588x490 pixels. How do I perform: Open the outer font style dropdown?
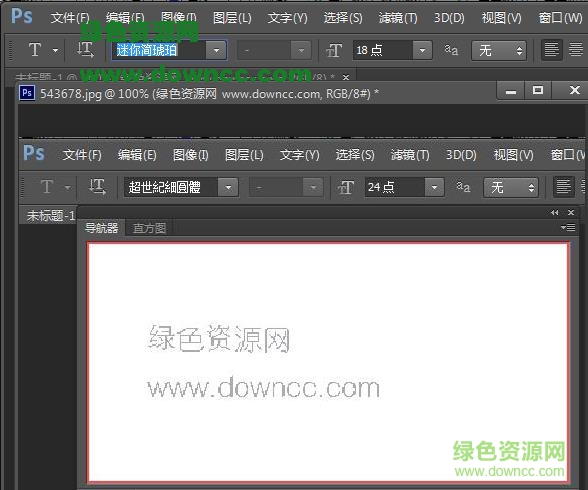[301, 50]
